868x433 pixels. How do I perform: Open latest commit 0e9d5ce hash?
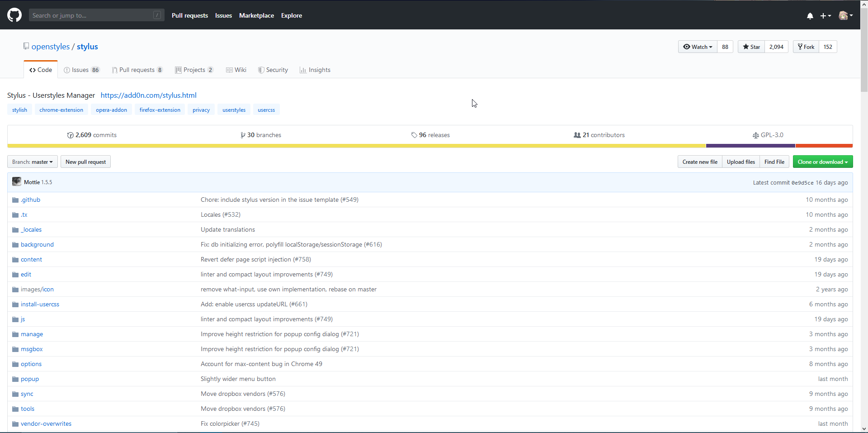pyautogui.click(x=802, y=183)
